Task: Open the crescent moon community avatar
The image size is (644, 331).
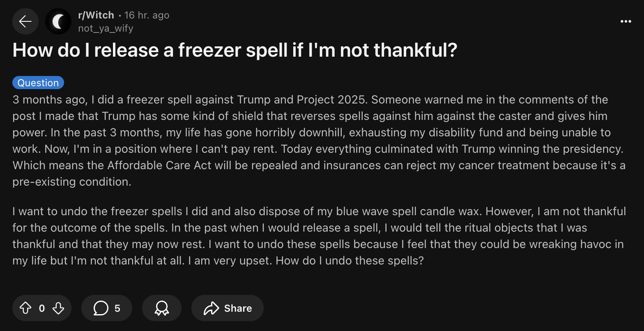Action: [x=58, y=21]
